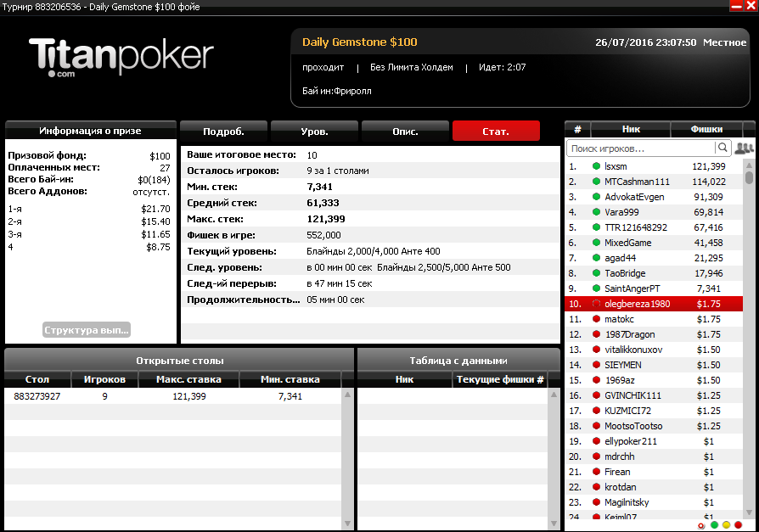Select player vitalikkonuxov in the list
Image resolution: width=759 pixels, height=532 pixels.
click(x=654, y=350)
